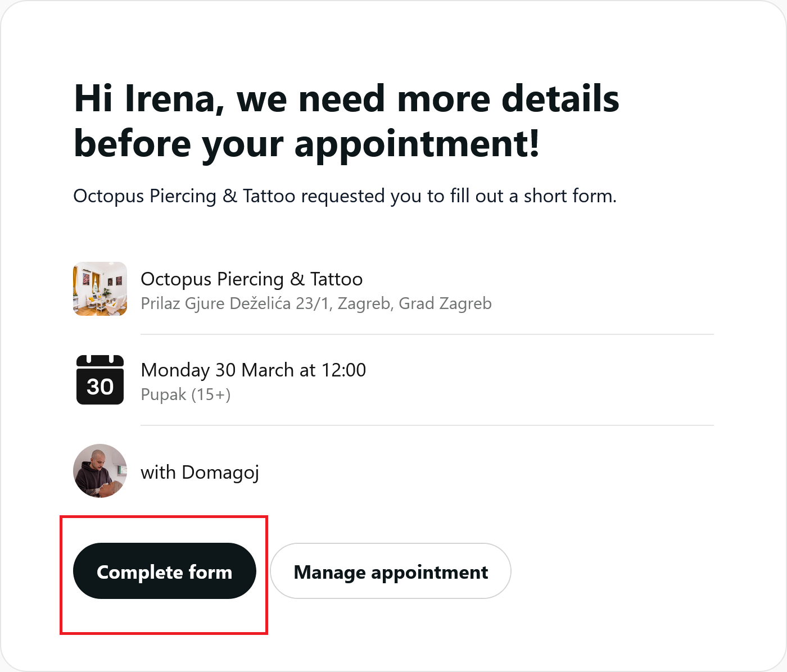Open Manage appointment

pos(390,571)
